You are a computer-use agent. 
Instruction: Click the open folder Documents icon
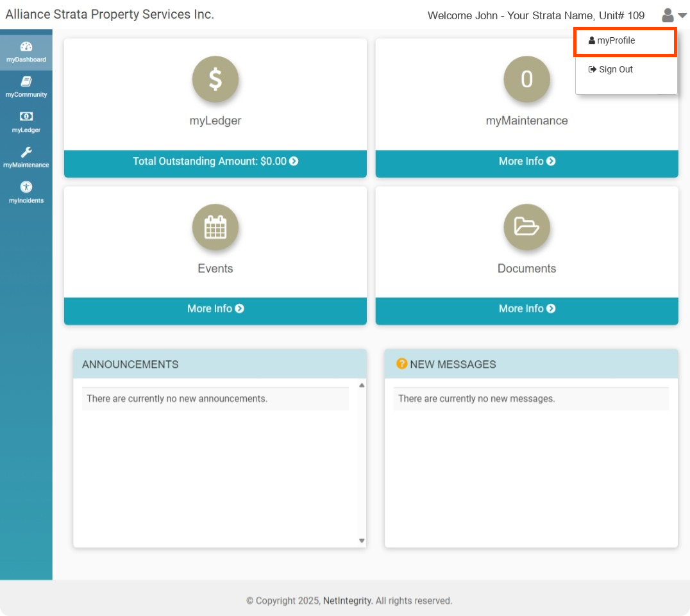pos(526,228)
